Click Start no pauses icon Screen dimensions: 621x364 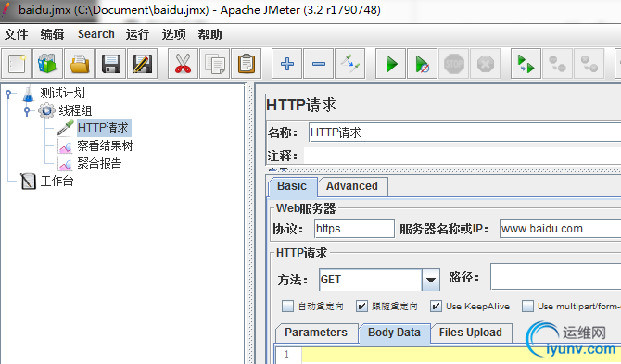pyautogui.click(x=422, y=64)
